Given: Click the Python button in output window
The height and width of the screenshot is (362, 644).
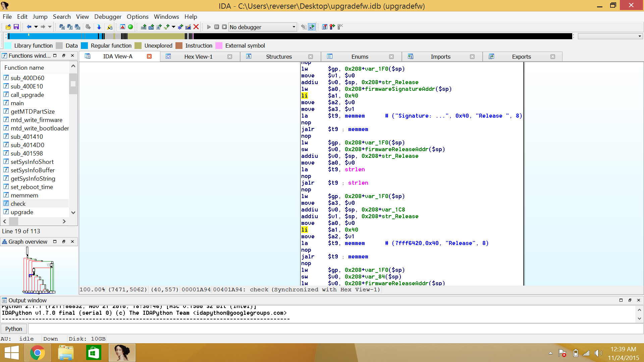Looking at the screenshot, I should click(x=14, y=329).
